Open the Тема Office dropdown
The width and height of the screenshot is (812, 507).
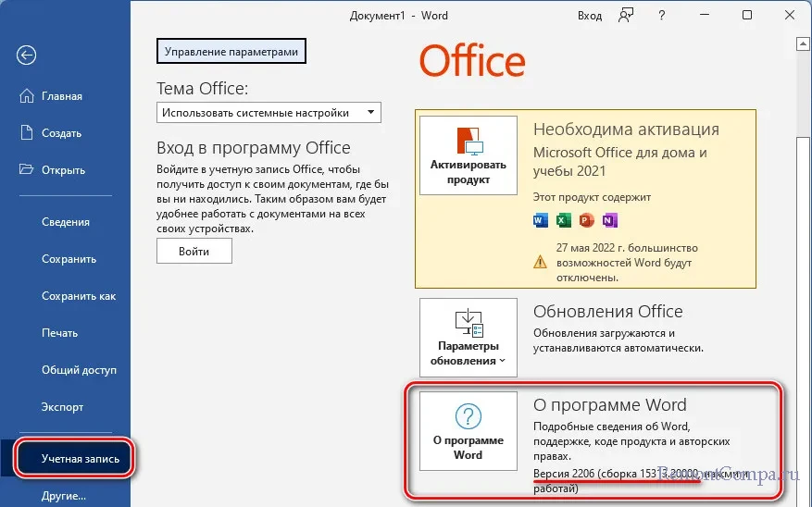coord(269,113)
